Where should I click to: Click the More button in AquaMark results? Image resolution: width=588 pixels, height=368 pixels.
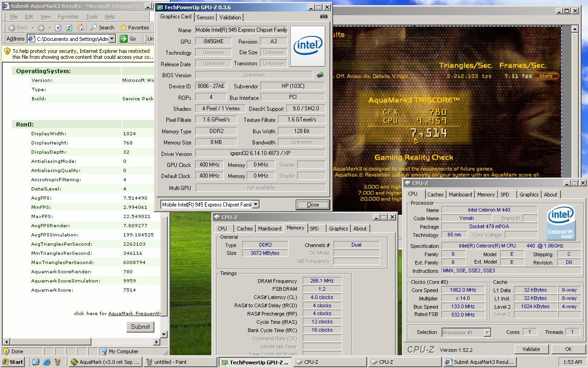[546, 76]
